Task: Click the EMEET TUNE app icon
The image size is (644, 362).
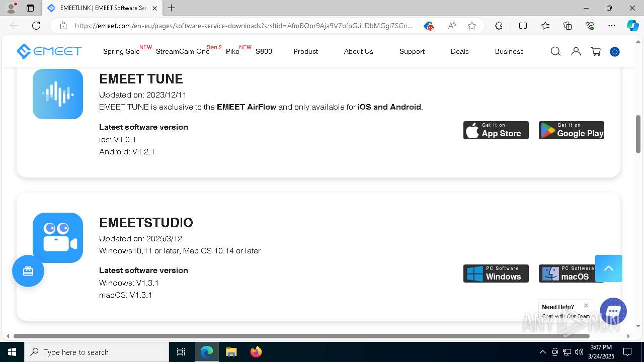Action: [x=58, y=94]
